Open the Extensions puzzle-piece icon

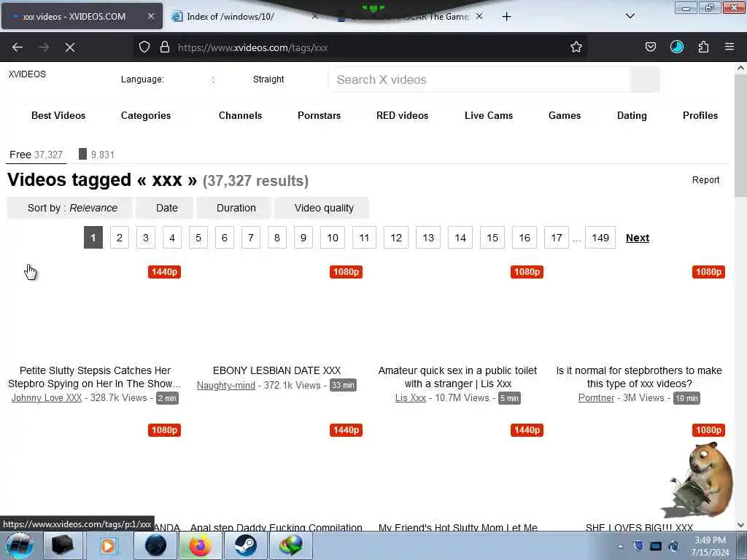click(703, 47)
